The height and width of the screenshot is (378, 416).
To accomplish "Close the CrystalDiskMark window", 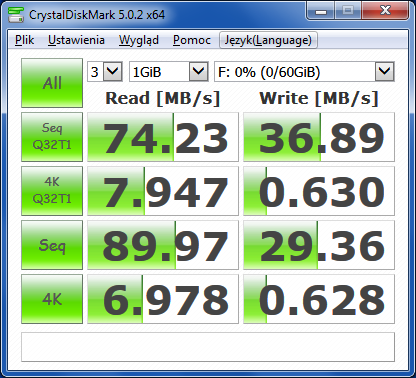I will coord(385,11).
